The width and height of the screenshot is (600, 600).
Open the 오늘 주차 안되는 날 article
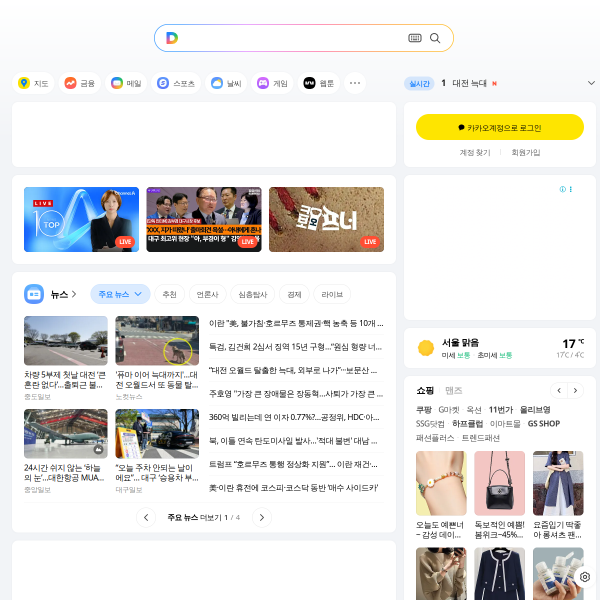click(157, 451)
